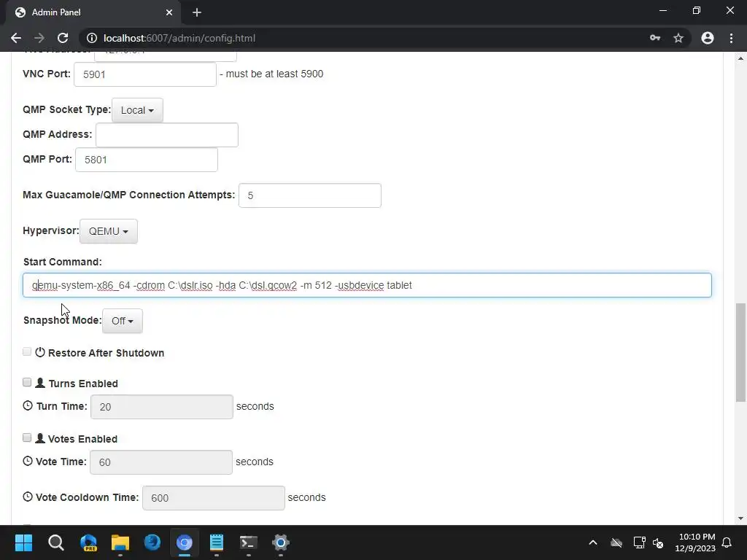The width and height of the screenshot is (747, 560).
Task: Open the Notepad taskbar icon
Action: tap(217, 542)
